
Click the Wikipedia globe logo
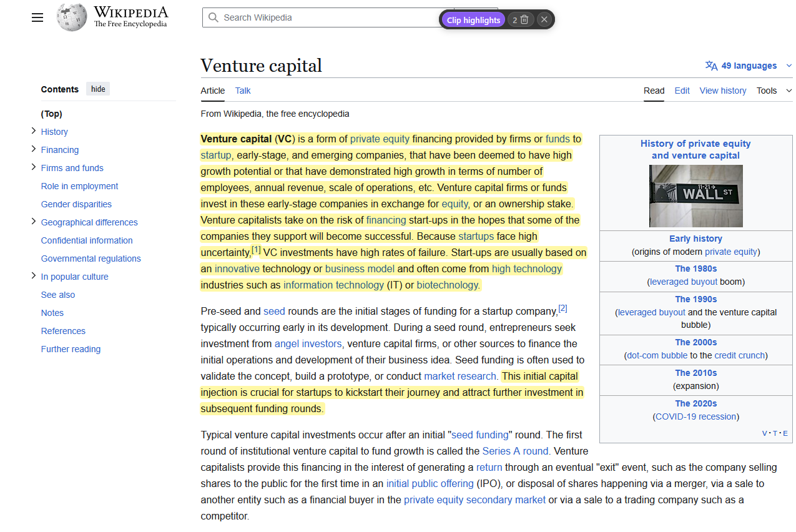click(72, 17)
